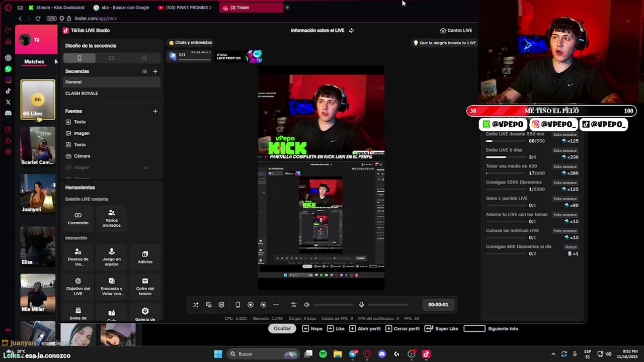Open Joanyeli match card
Viewport: 644px width, 362px height.
[x=38, y=194]
